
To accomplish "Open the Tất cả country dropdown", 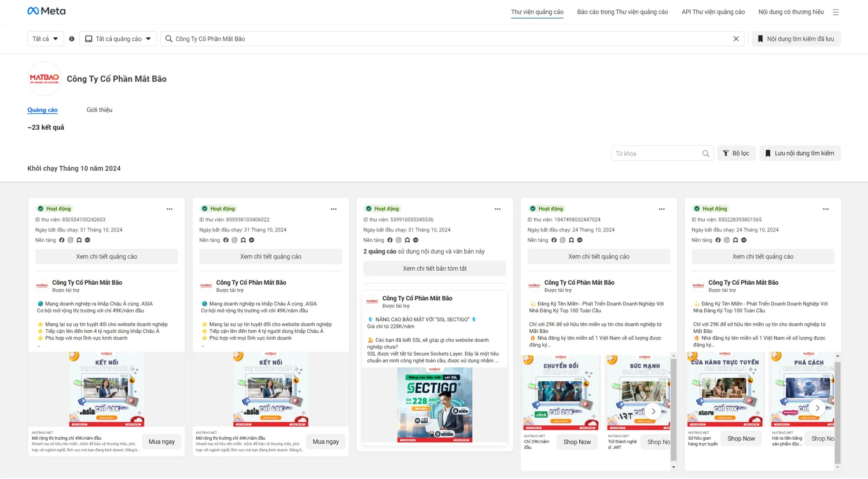I will 45,39.
